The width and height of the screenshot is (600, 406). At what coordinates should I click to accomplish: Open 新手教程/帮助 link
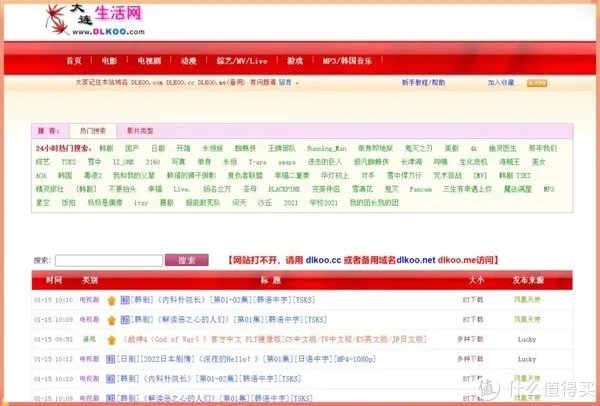423,82
